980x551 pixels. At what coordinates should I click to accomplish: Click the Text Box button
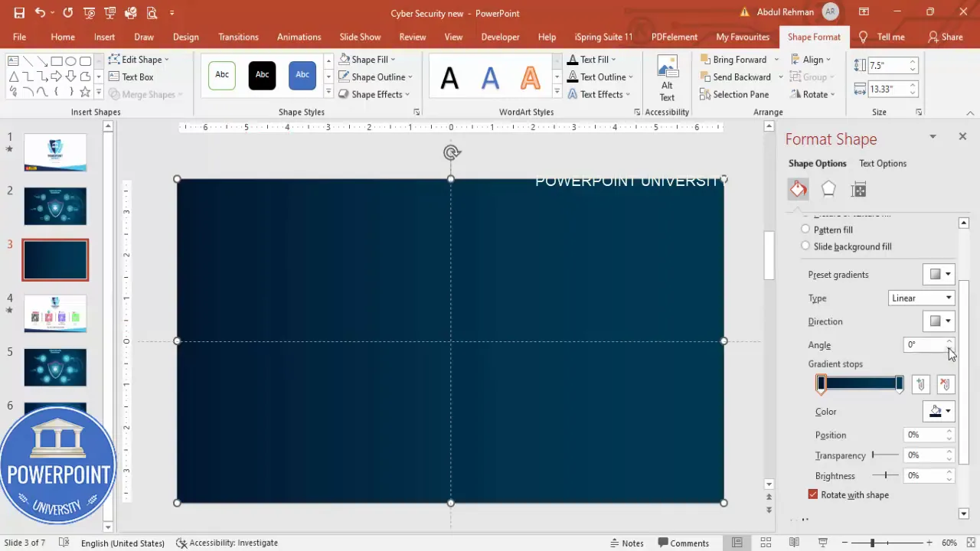[x=131, y=77]
